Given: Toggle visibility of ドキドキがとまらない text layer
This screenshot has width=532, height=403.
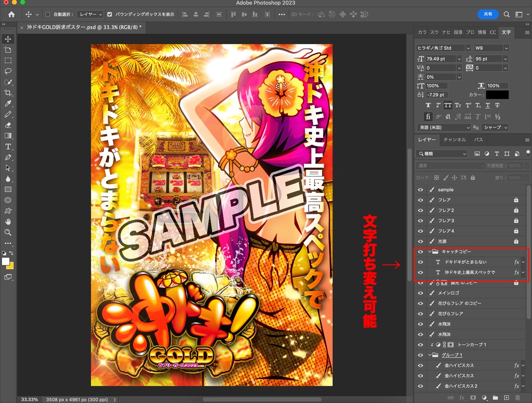Looking at the screenshot, I should point(420,262).
